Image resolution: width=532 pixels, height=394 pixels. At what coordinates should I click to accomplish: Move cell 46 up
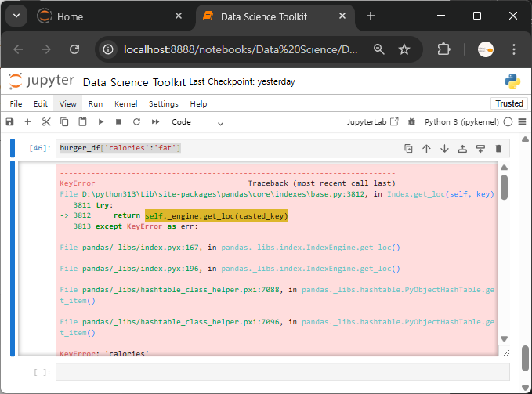coord(426,149)
